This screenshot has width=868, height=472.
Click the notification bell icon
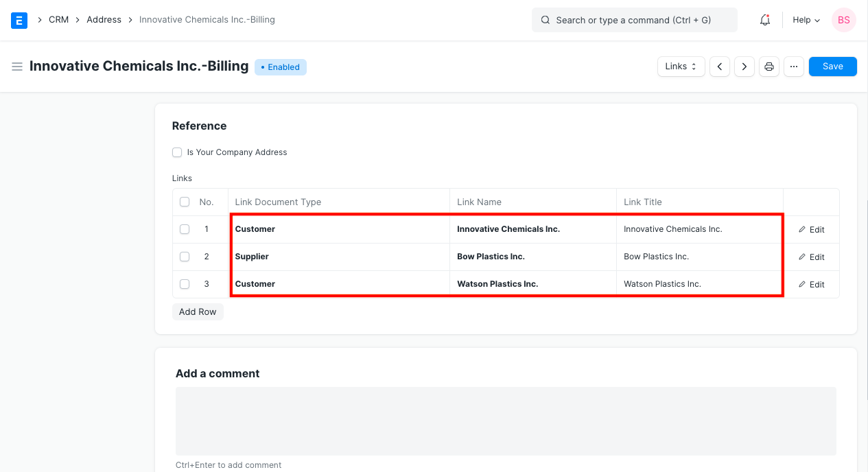[764, 20]
